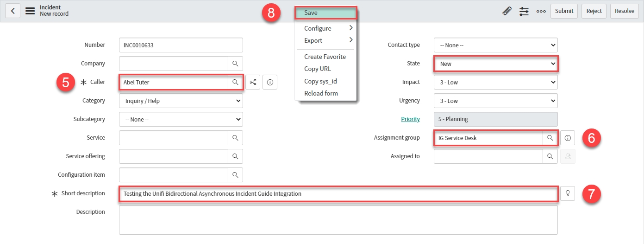Open the hamburger context menu icon
Viewport: 644px width, 244px height.
[x=30, y=11]
